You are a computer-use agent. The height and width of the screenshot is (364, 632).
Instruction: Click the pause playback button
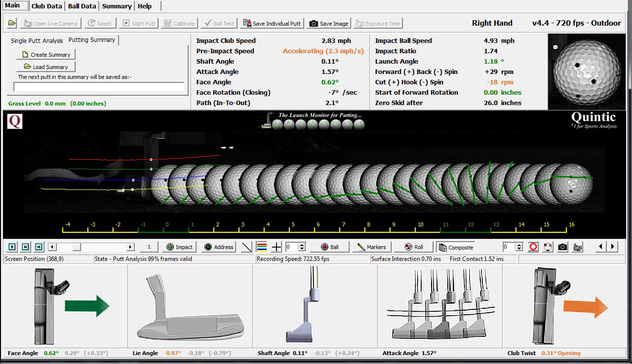pyautogui.click(x=26, y=247)
